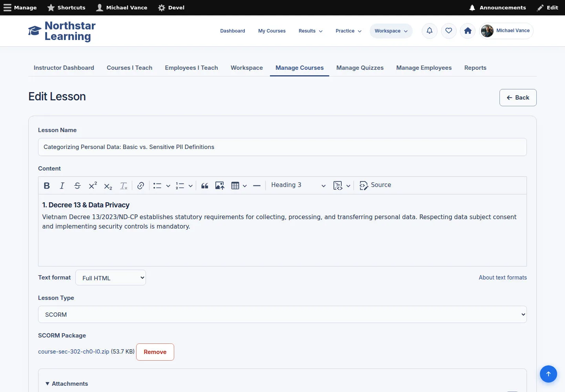Open Announcements in the admin toolbar
The height and width of the screenshot is (392, 565).
[497, 7]
